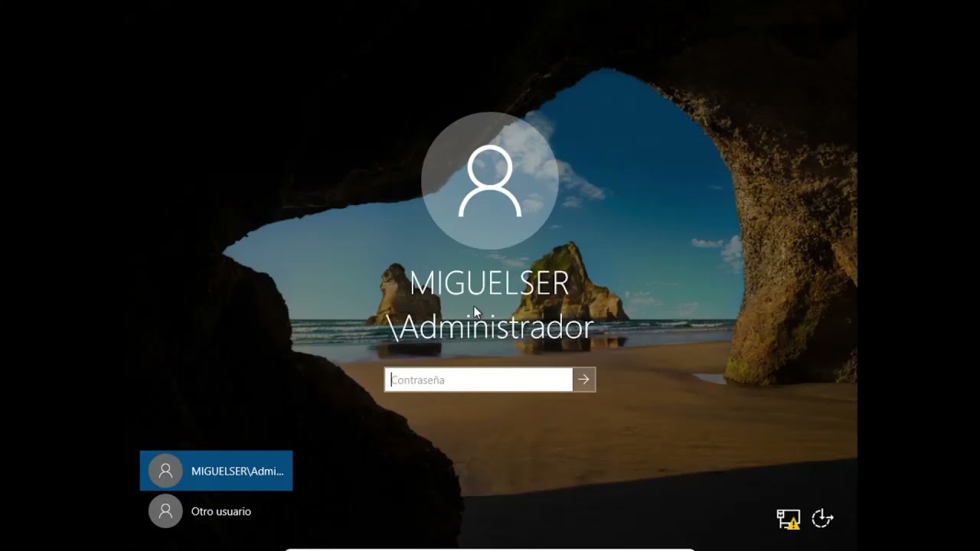Click the MIGUELSER \Administrador name text
The width and height of the screenshot is (980, 551).
pos(490,305)
